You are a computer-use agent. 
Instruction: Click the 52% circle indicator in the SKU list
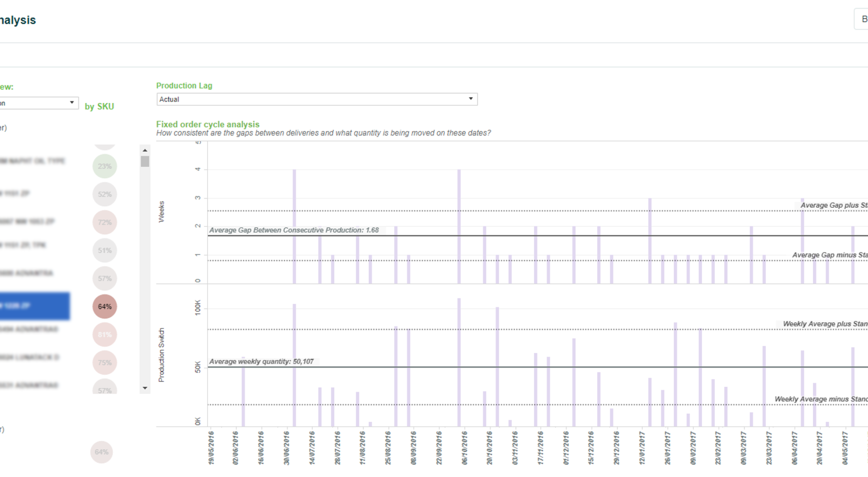(x=105, y=194)
